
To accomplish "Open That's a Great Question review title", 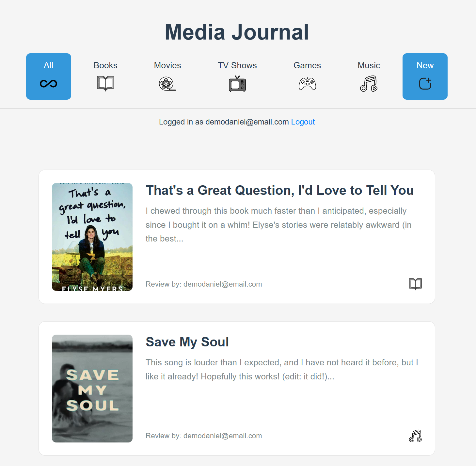I will pyautogui.click(x=280, y=190).
